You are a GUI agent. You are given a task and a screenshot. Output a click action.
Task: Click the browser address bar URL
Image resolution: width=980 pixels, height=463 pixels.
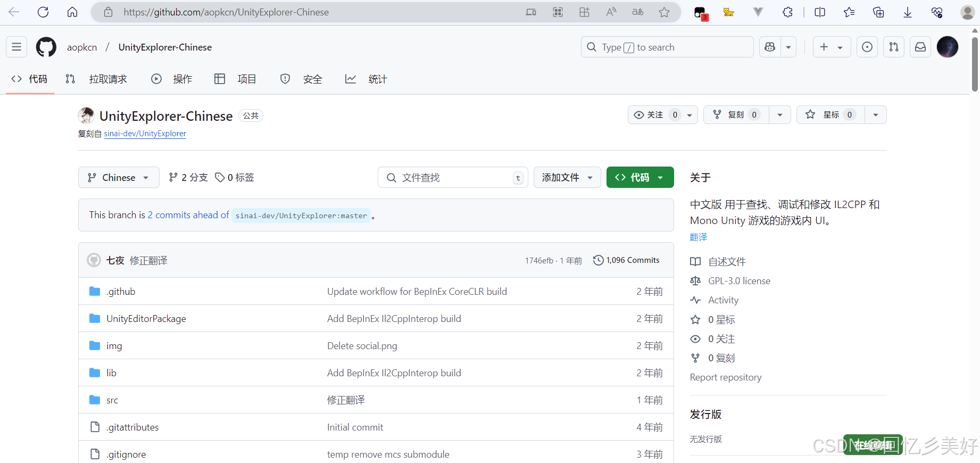[226, 12]
